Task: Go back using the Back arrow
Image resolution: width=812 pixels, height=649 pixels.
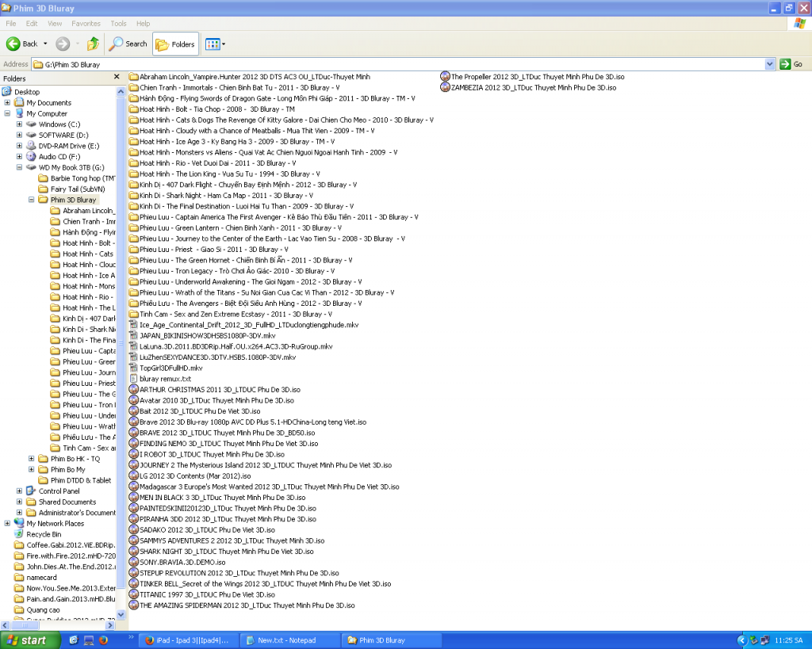Action: pos(21,44)
